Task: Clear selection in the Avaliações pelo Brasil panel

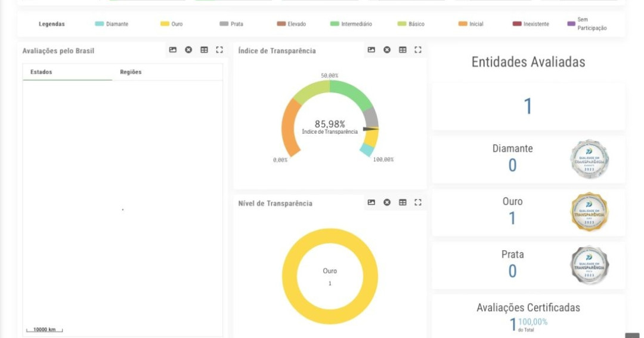Action: click(x=188, y=50)
